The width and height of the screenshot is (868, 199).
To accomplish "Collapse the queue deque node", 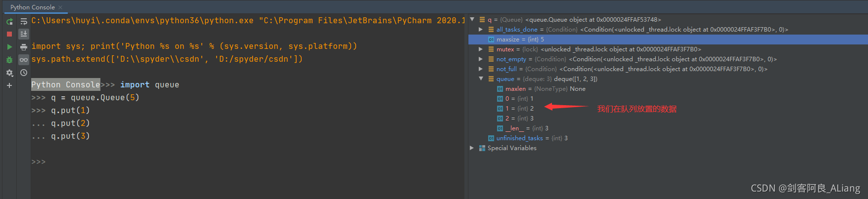I will pos(481,79).
